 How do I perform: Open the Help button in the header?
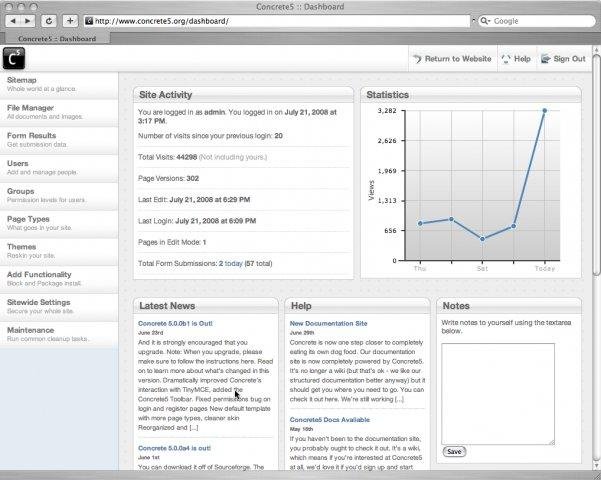517,59
